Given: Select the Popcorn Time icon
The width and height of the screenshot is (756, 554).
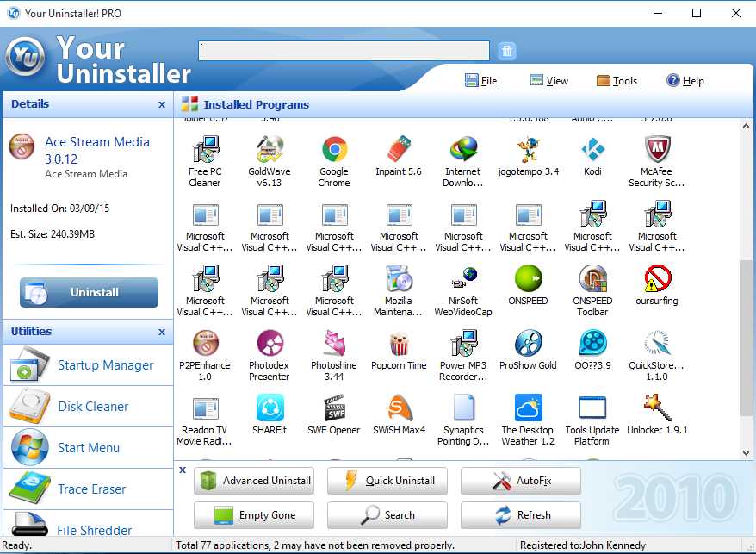Looking at the screenshot, I should tap(400, 343).
